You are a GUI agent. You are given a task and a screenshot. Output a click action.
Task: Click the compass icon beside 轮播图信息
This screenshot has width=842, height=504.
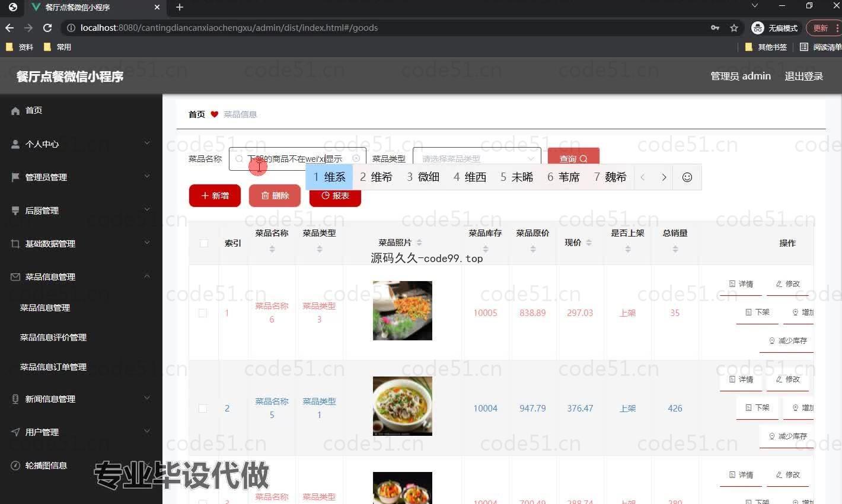(15, 465)
